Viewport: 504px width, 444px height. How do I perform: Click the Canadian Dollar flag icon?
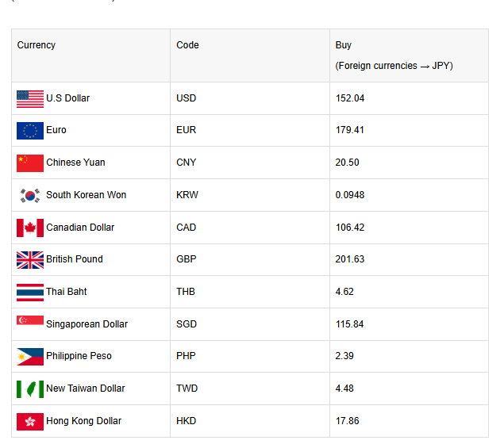(30, 228)
